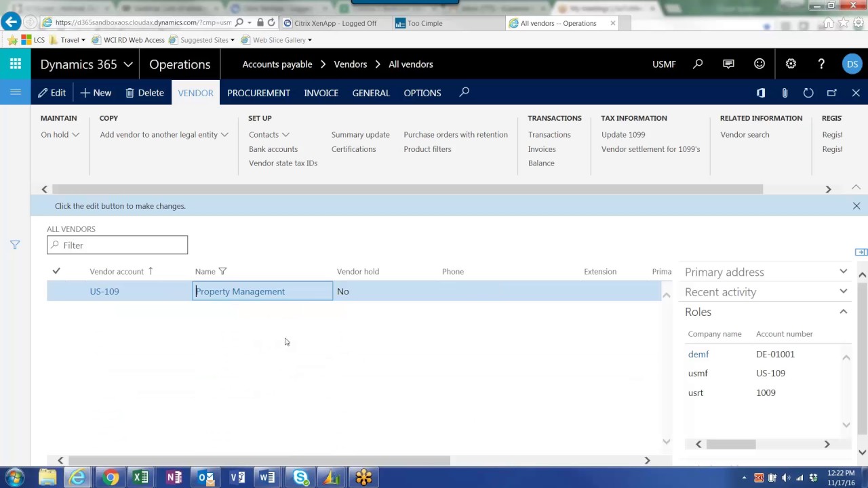
Task: Select the Property Management name cell
Action: [x=262, y=291]
